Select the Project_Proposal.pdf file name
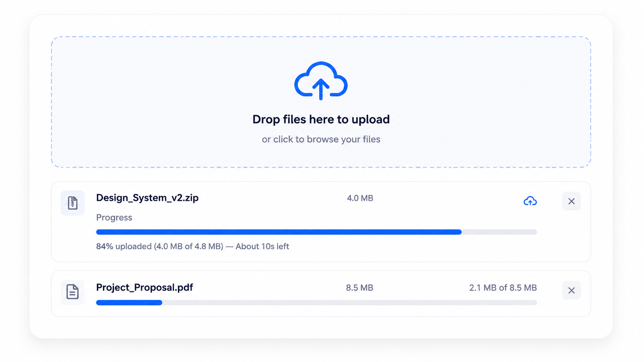 144,287
